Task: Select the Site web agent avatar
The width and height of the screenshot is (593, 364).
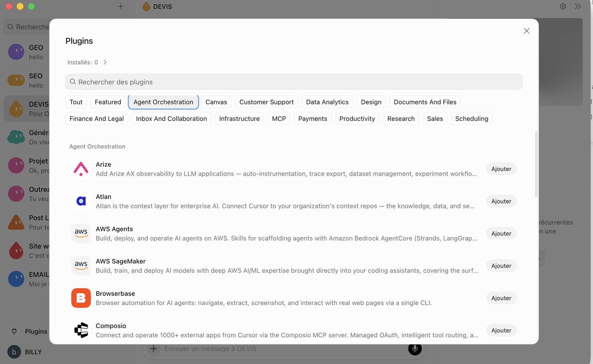Action: click(x=16, y=251)
